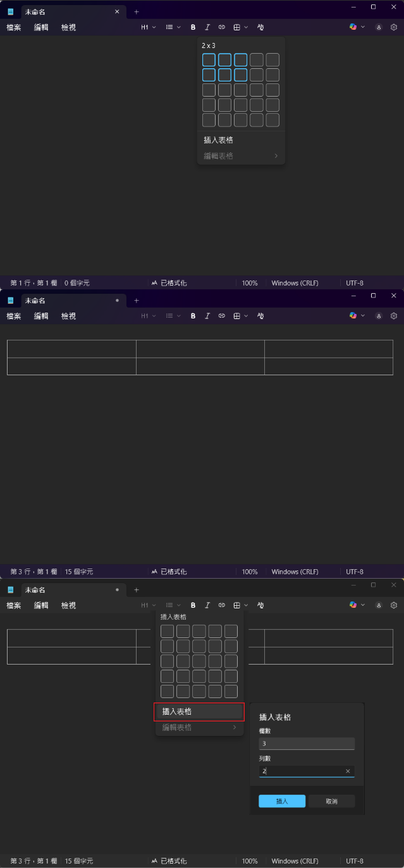This screenshot has width=404, height=868.
Task: Toggle Italic in the top window toolbar
Action: (207, 27)
